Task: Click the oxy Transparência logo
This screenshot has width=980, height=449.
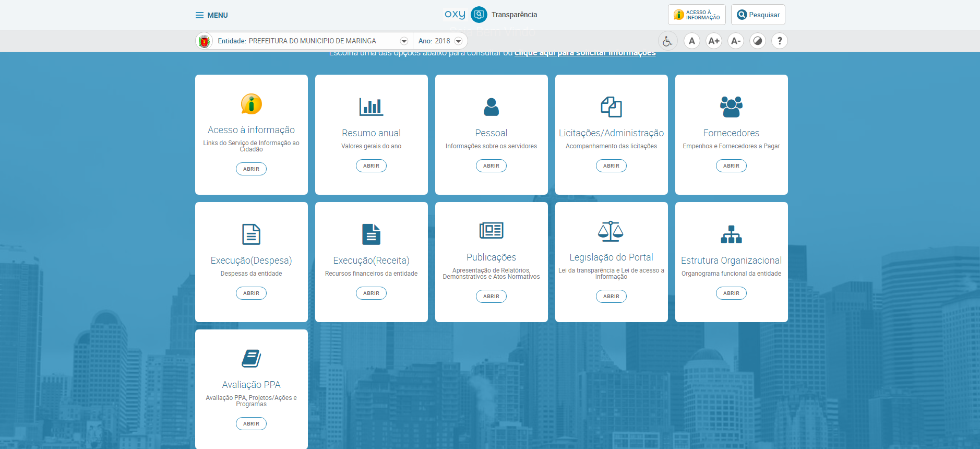Action: pyautogui.click(x=491, y=15)
